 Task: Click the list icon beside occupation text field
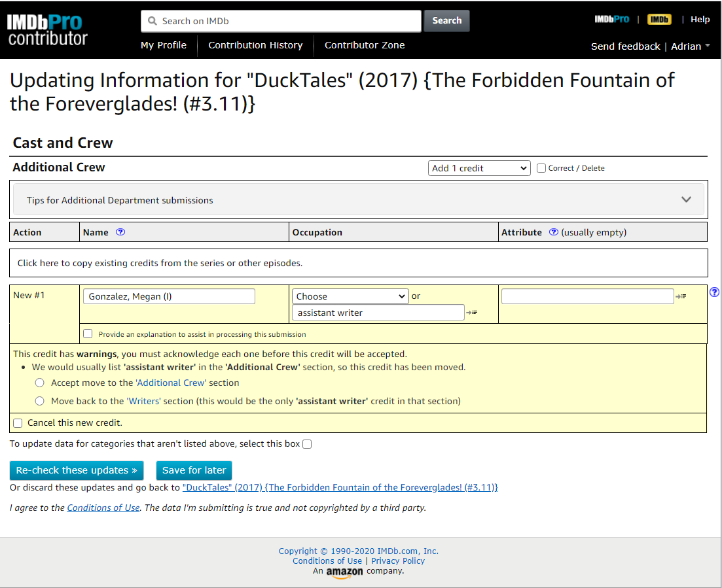(471, 313)
